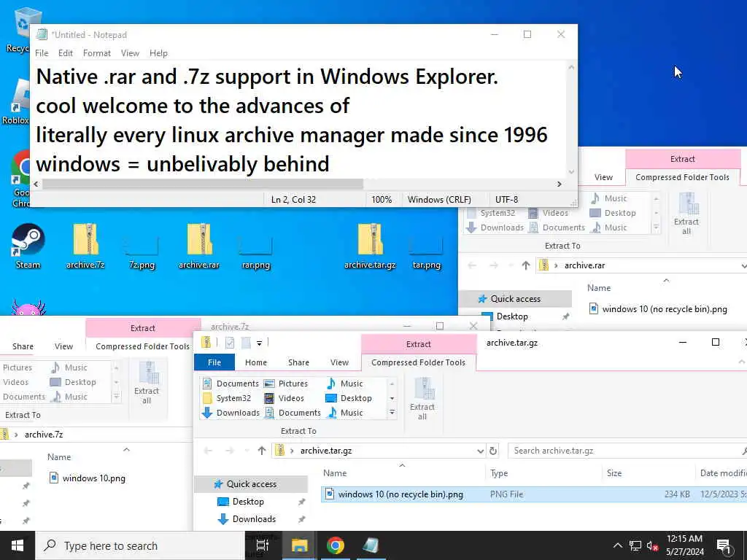
Task: Choose Desktop destination in archive.tar.gz ribbon
Action: (348, 398)
